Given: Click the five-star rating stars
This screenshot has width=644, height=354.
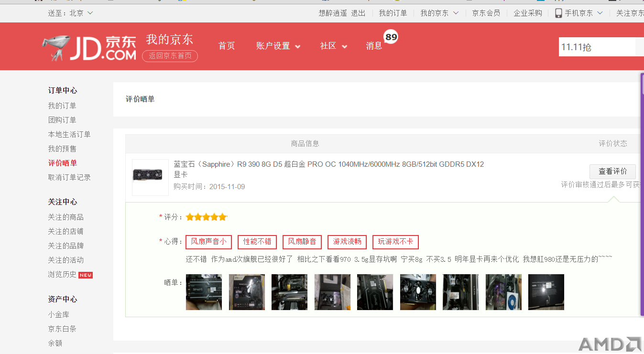Looking at the screenshot, I should (206, 217).
